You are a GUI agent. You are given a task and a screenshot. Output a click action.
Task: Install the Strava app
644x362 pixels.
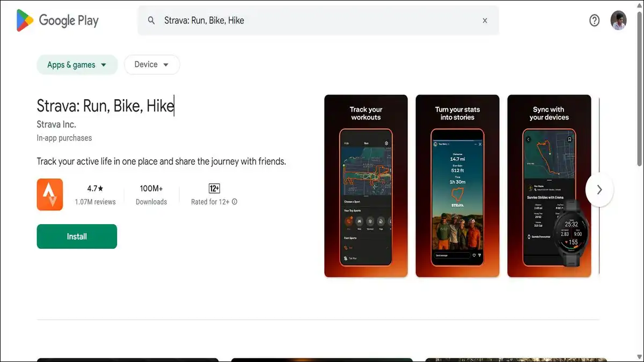click(77, 237)
